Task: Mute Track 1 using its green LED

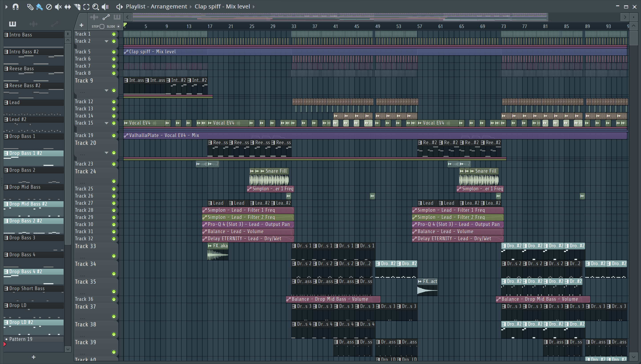Action: pyautogui.click(x=114, y=34)
